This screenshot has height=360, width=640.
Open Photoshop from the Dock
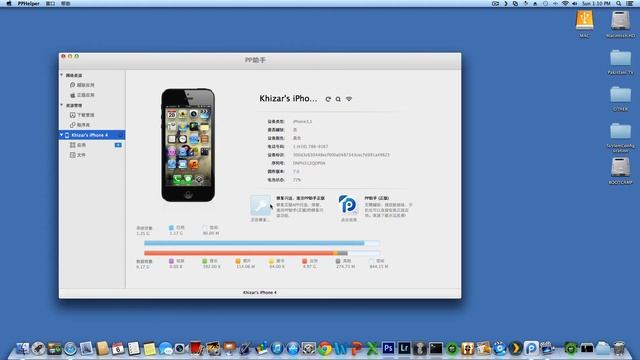click(x=388, y=348)
